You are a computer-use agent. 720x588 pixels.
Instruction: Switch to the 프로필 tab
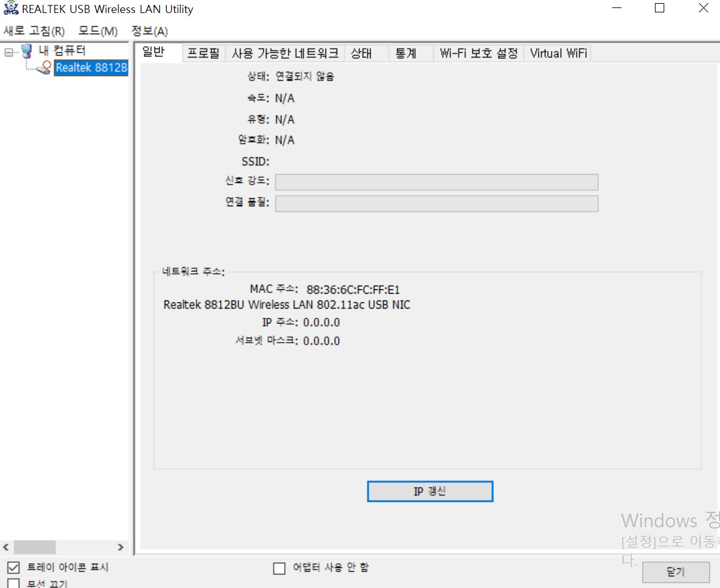[x=203, y=53]
